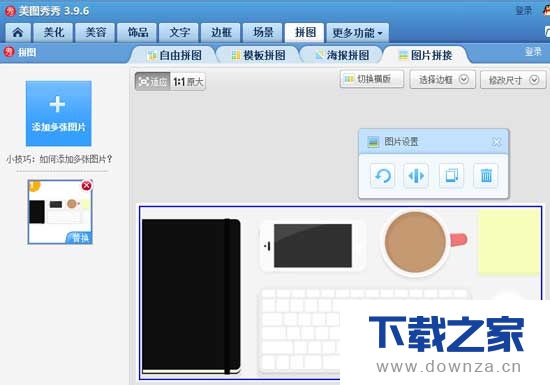Remove the thumbnail with red X icon

(86, 185)
